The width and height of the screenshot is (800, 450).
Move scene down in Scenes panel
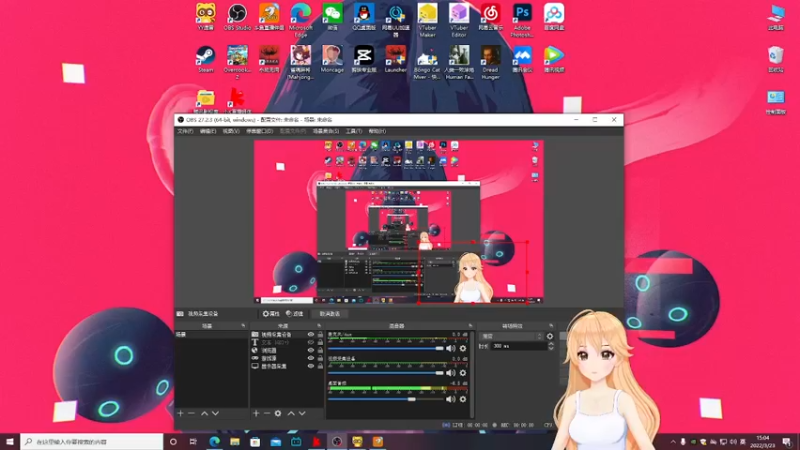point(215,413)
